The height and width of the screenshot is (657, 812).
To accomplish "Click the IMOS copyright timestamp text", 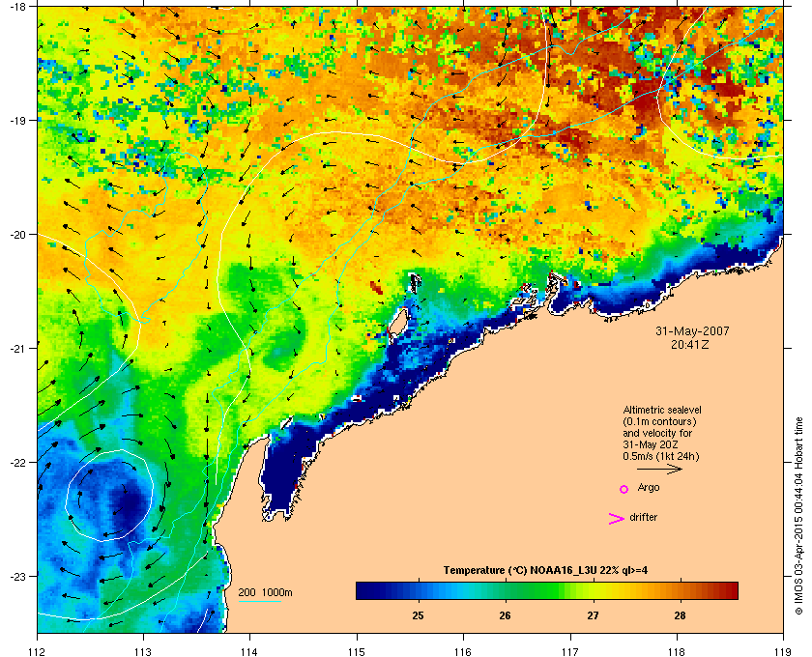I will (x=799, y=516).
